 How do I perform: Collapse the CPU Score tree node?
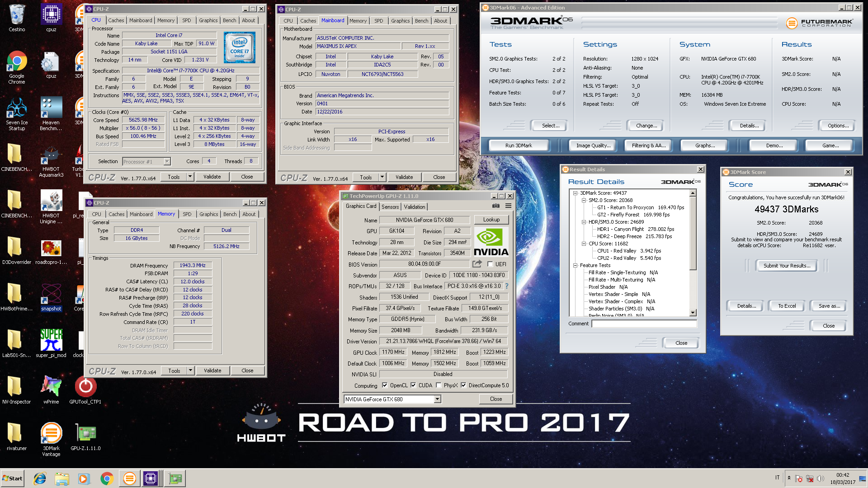pos(584,244)
